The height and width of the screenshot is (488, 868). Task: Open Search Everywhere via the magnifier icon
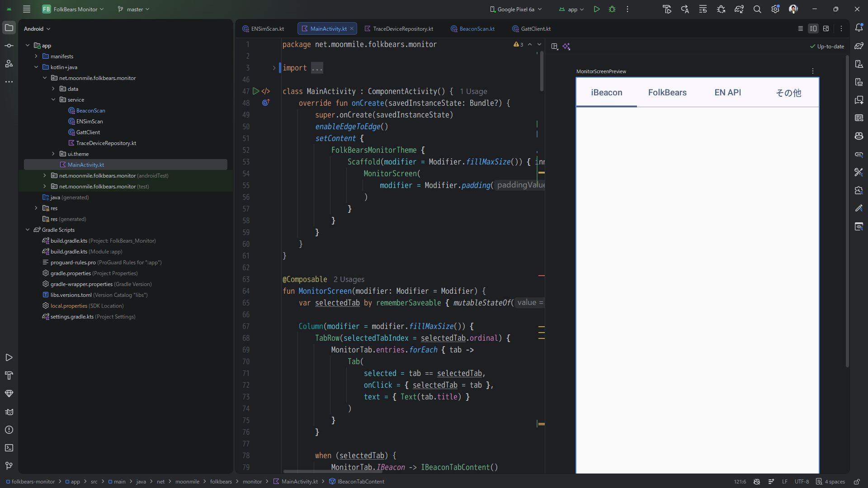click(x=757, y=9)
